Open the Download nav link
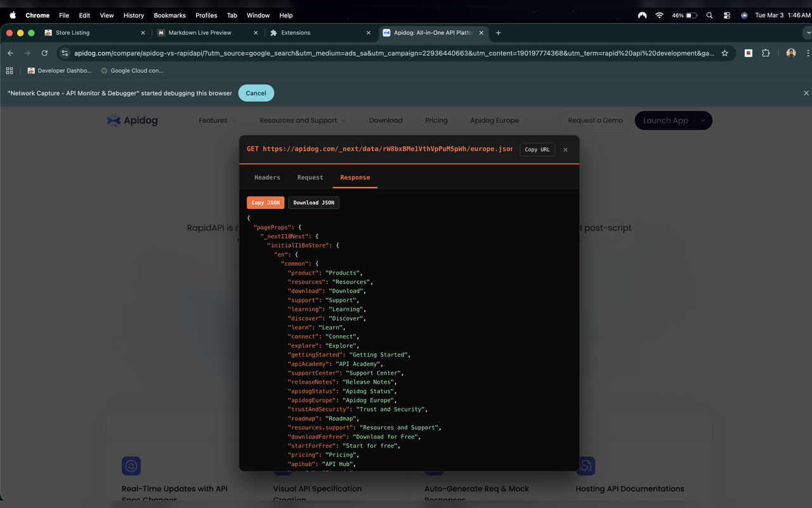812x508 pixels. [x=386, y=121]
